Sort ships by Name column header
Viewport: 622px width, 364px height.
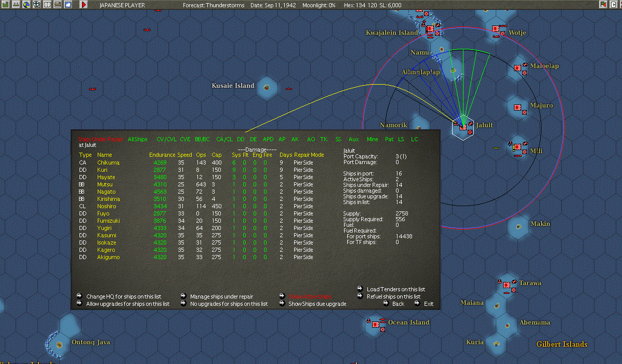tap(104, 155)
